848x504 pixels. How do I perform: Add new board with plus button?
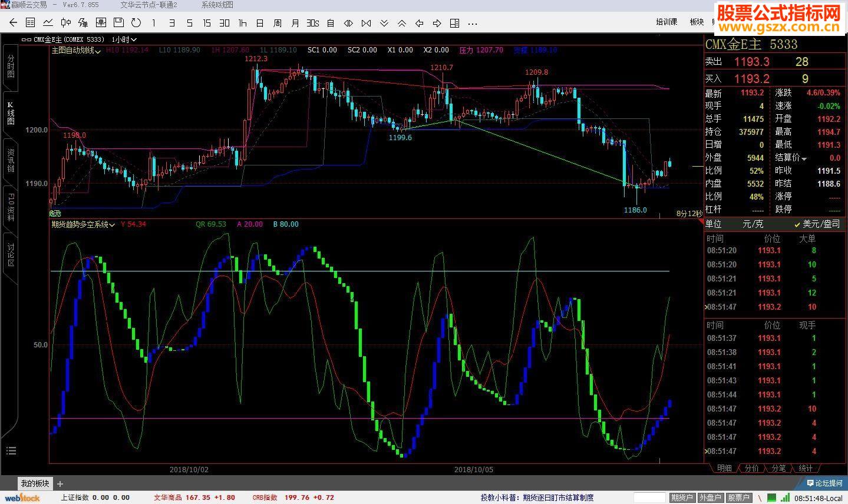click(x=60, y=483)
